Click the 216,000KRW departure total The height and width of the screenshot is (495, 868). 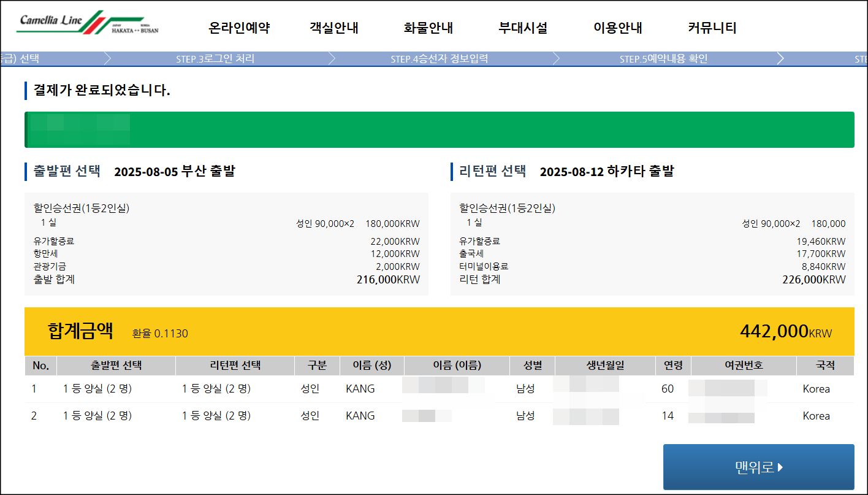point(388,280)
